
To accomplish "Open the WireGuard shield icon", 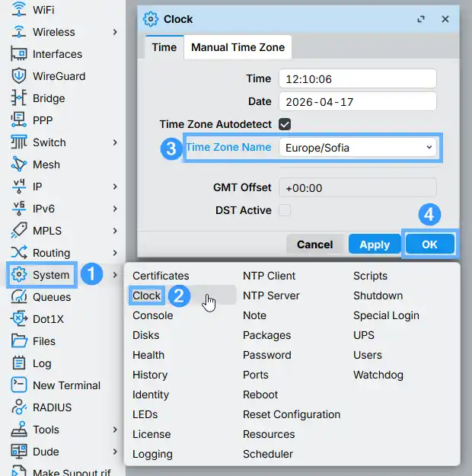I will click(19, 76).
